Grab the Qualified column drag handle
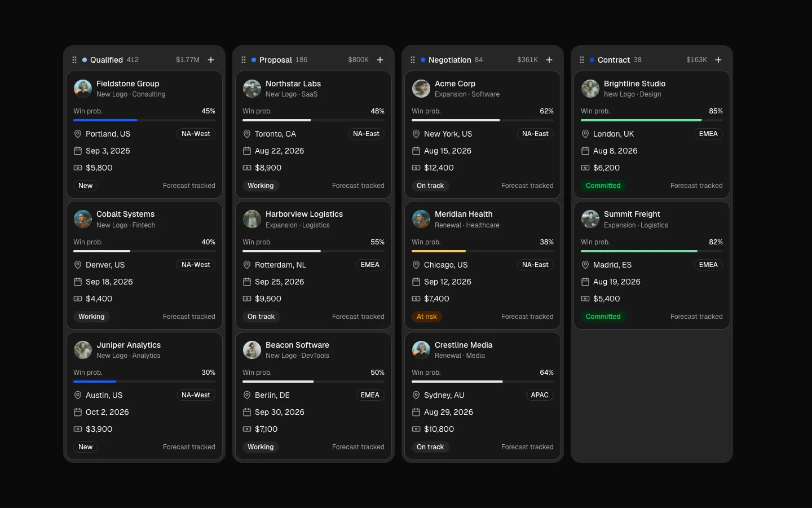 click(74, 60)
